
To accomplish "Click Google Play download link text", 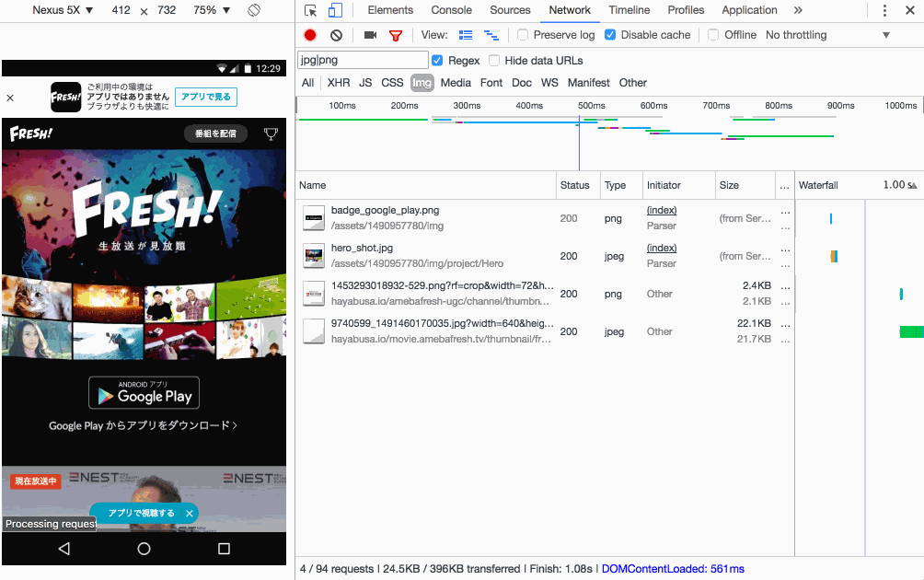I will pyautogui.click(x=144, y=425).
